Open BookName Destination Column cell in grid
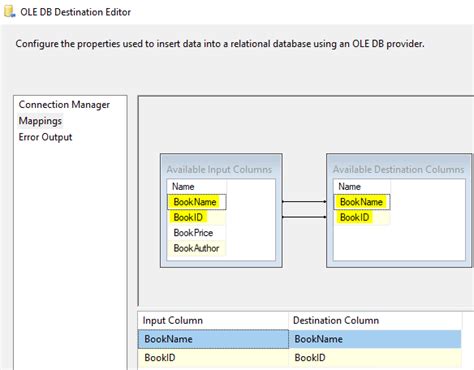This screenshot has height=370, width=474. click(375, 339)
